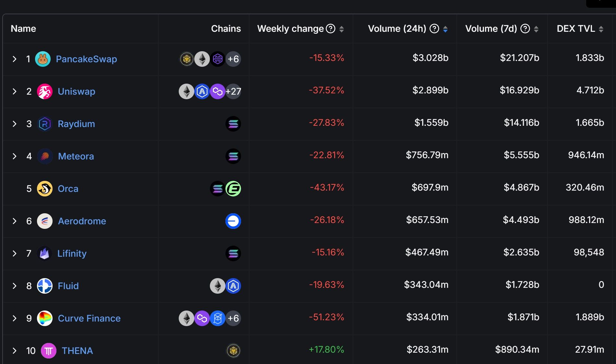Expand the THENA row

tap(14, 351)
